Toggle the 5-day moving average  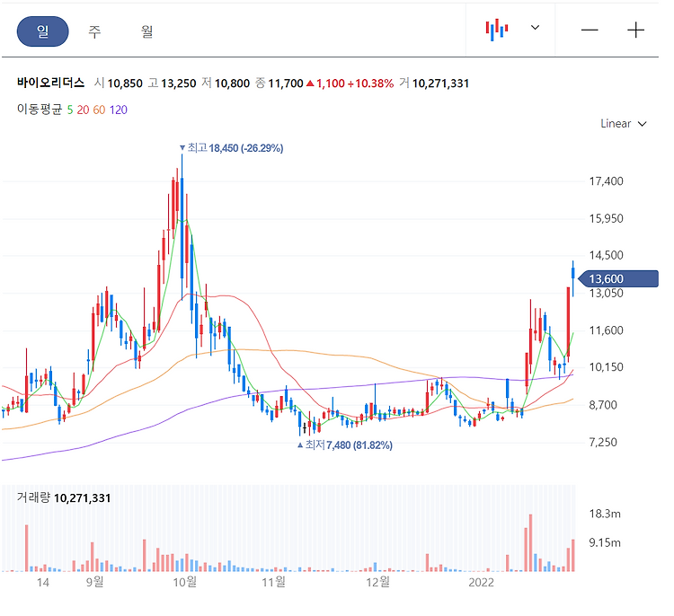coord(70,110)
